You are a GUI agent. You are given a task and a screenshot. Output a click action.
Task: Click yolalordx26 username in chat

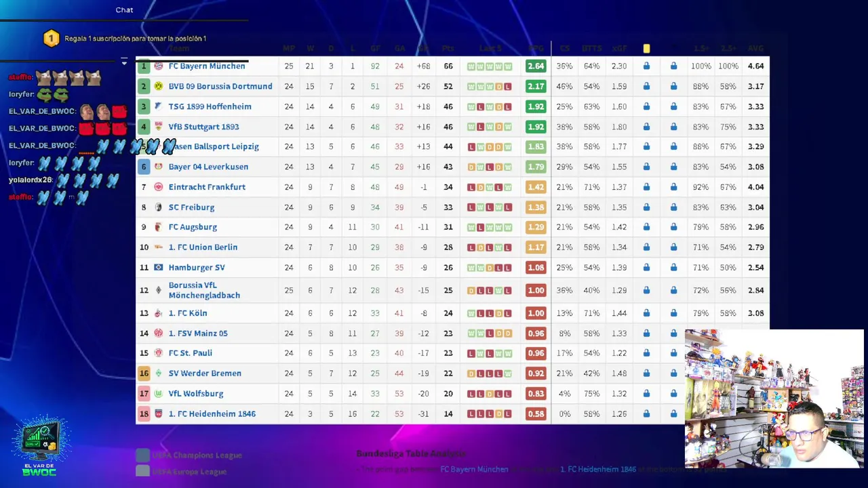click(30, 180)
